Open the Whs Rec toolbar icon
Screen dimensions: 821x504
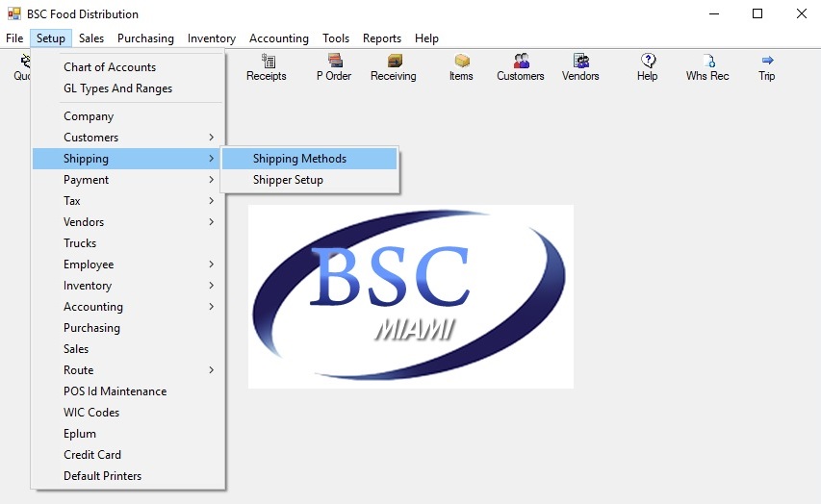[x=707, y=68]
